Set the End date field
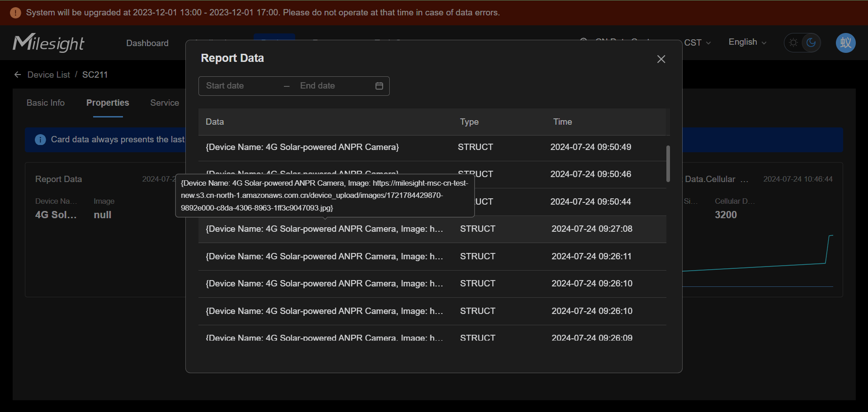Screen dimensions: 868x412 (334, 86)
